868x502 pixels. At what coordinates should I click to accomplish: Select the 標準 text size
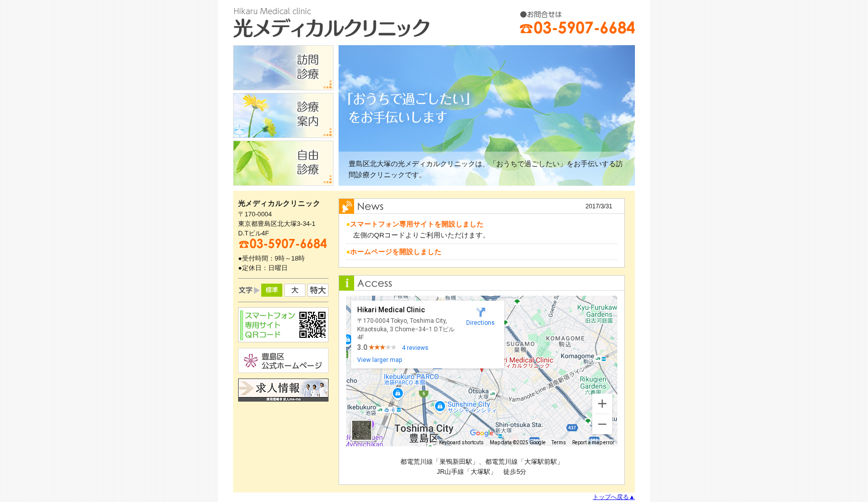click(x=271, y=290)
